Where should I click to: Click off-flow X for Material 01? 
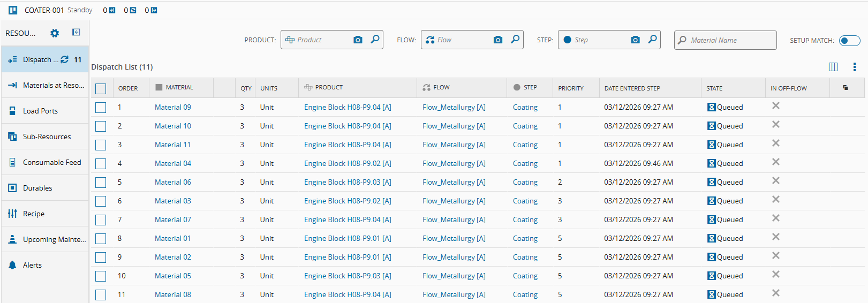pos(775,237)
